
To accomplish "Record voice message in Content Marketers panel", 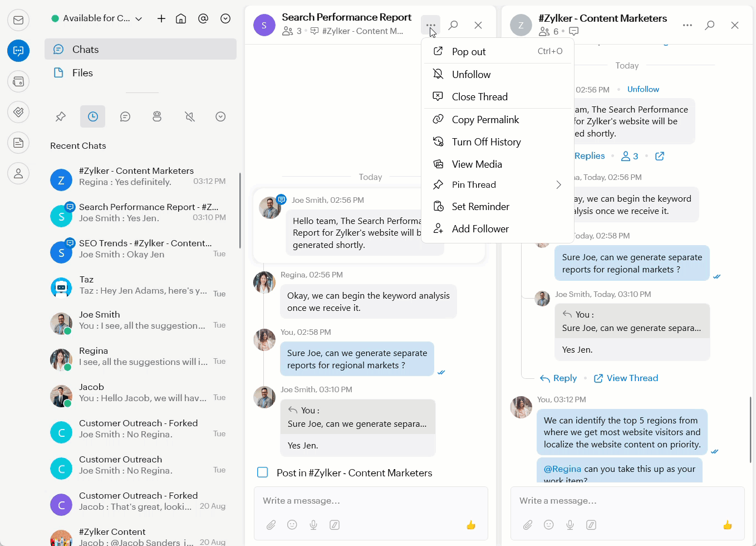I will (x=570, y=525).
